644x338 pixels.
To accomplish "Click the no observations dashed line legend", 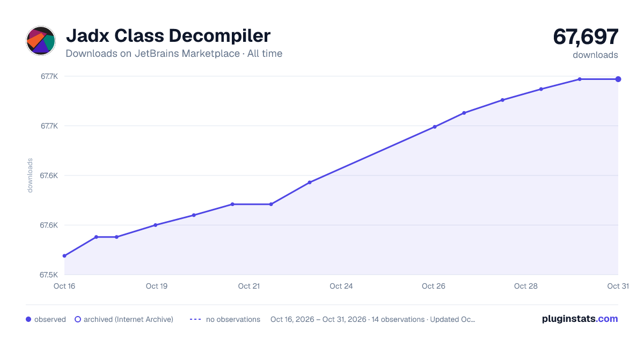I will point(195,319).
